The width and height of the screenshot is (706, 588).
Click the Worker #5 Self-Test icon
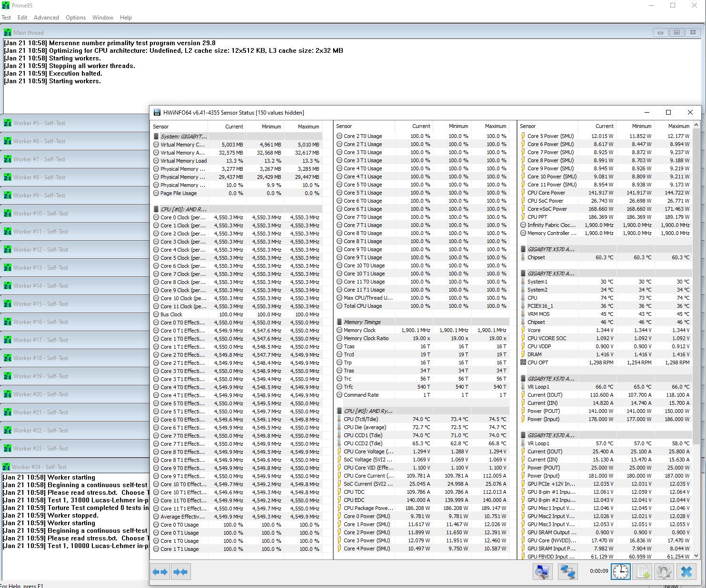click(x=7, y=123)
